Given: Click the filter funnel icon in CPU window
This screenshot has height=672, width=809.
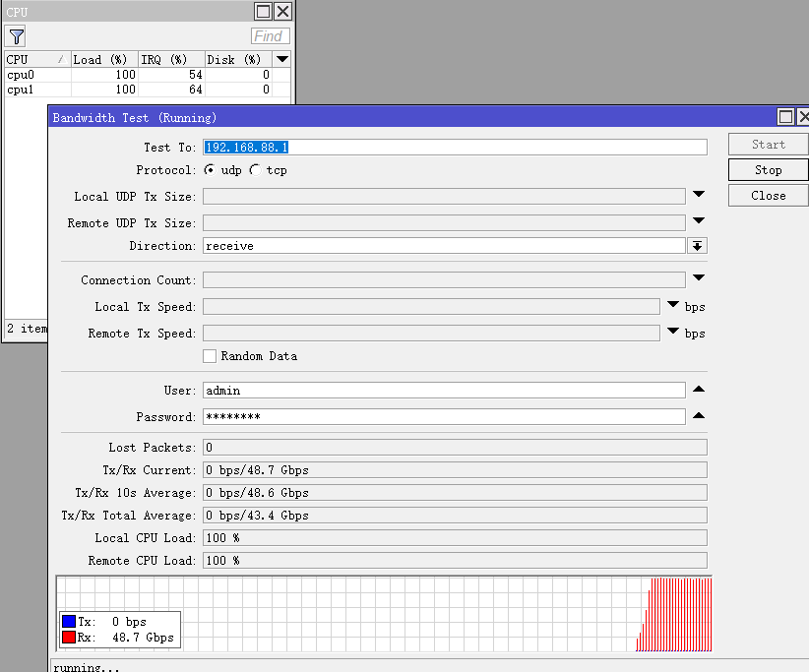Looking at the screenshot, I should tap(16, 36).
